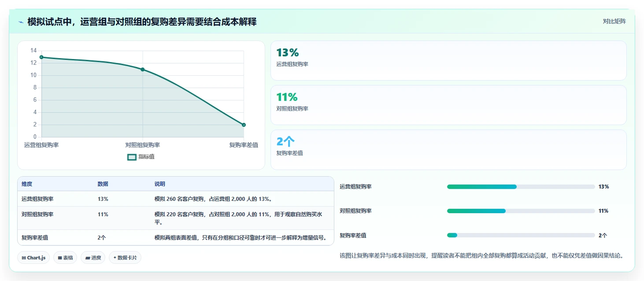Click the 运营组复购率 label beside progress bar
The image size is (644, 281).
coord(356,187)
